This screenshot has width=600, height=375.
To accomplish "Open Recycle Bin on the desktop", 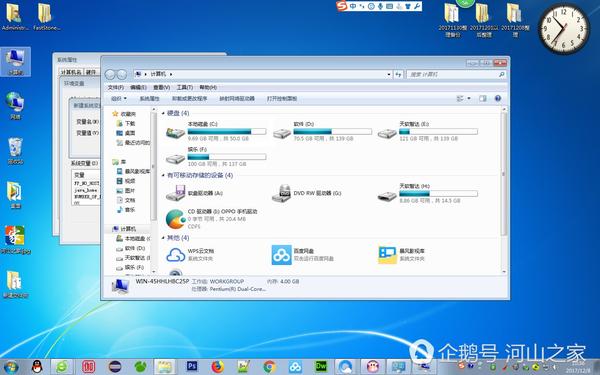I will pos(15,151).
